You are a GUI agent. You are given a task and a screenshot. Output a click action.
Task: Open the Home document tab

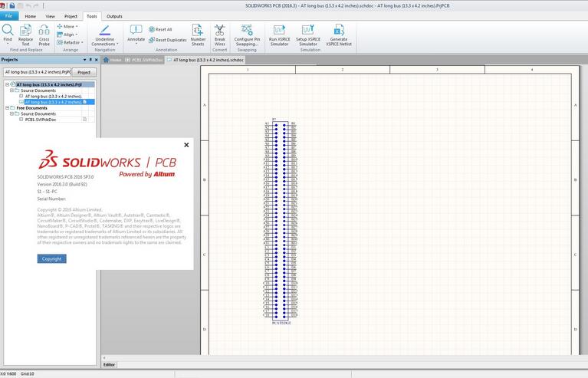coord(112,60)
